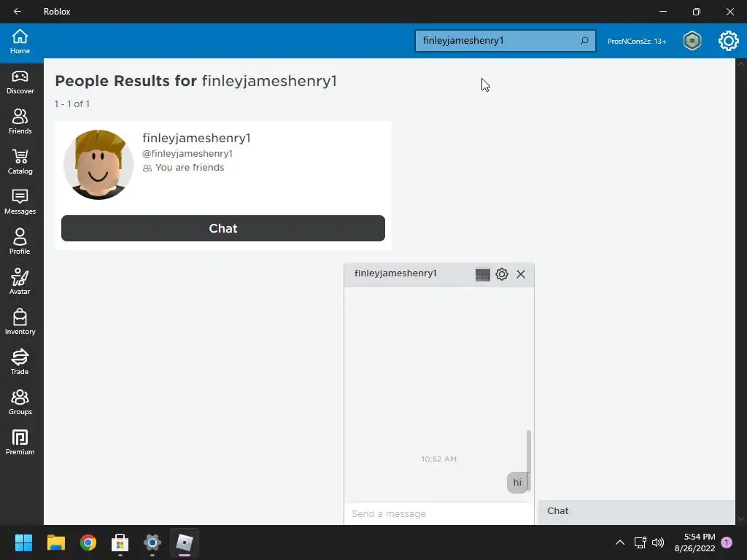The image size is (747, 560).
Task: Open Google Chrome from taskbar
Action: pyautogui.click(x=88, y=542)
